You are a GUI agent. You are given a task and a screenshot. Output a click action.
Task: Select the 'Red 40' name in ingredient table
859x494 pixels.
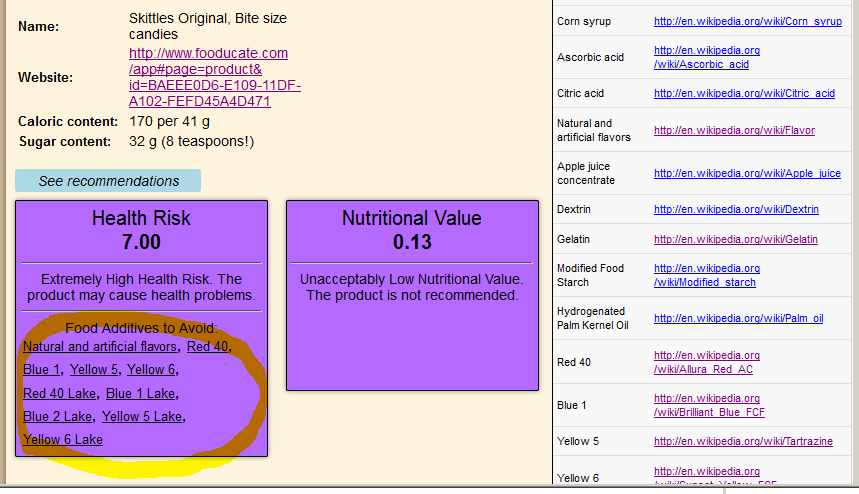[574, 362]
